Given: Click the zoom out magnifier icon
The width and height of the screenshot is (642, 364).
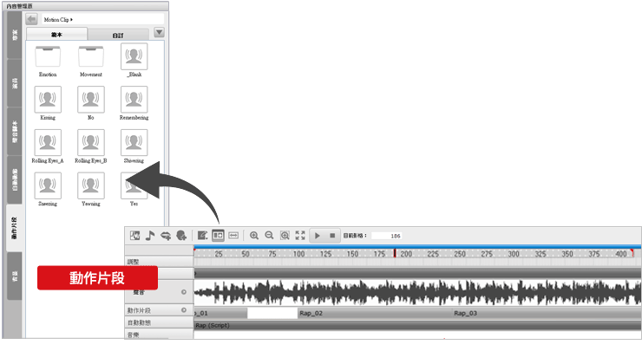Looking at the screenshot, I should (x=269, y=235).
